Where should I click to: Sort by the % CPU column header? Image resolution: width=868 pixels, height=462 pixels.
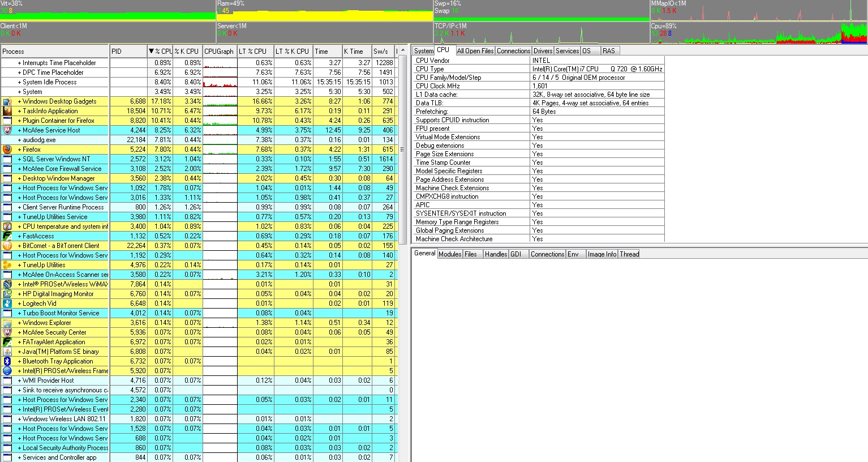[x=160, y=52]
